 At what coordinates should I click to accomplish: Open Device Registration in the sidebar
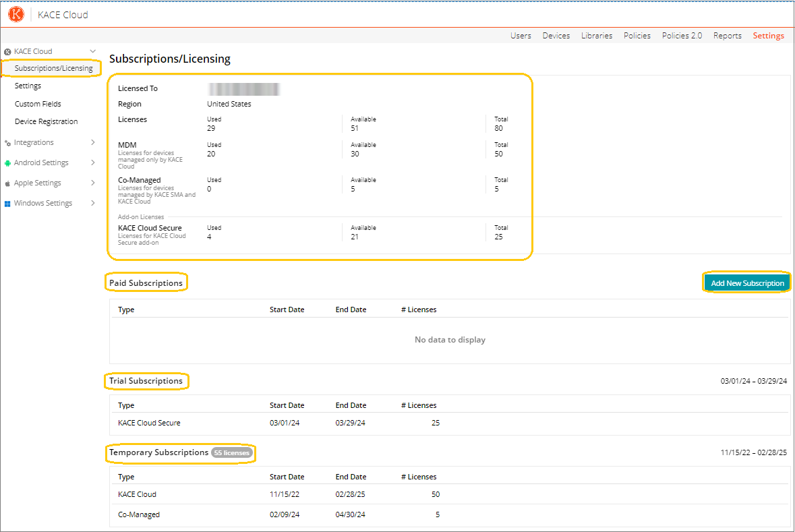(x=46, y=121)
